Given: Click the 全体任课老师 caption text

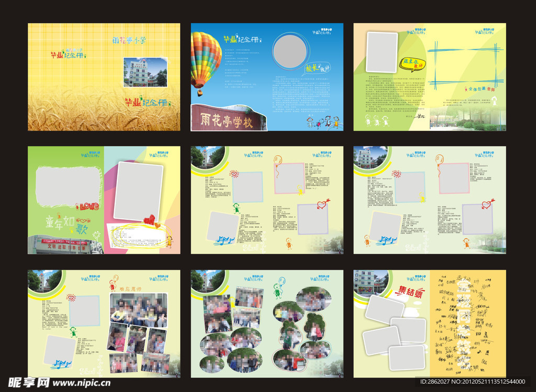Looking at the screenshot, I should [479, 88].
